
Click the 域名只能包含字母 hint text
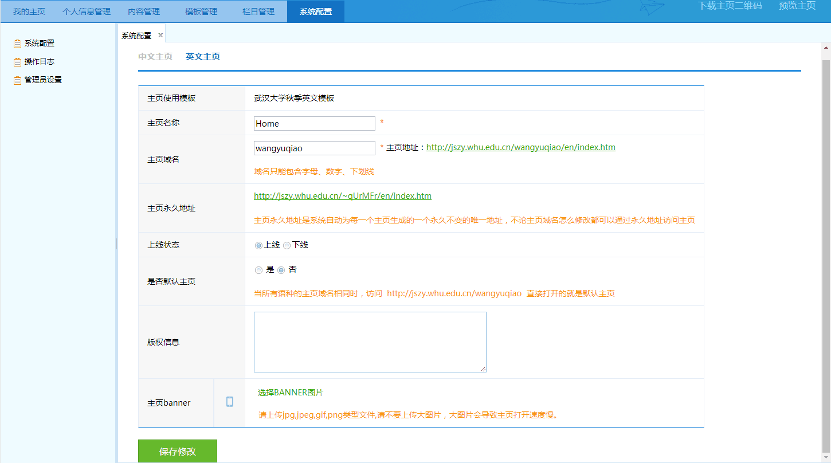click(x=314, y=171)
